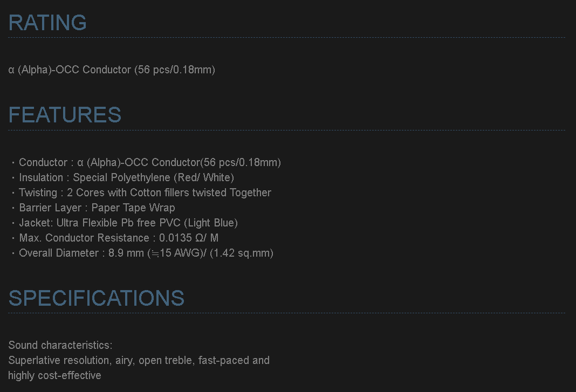Click the Jacket Ultra Flexible PVC line
Image resolution: width=576 pixels, height=392 pixels.
(x=128, y=223)
